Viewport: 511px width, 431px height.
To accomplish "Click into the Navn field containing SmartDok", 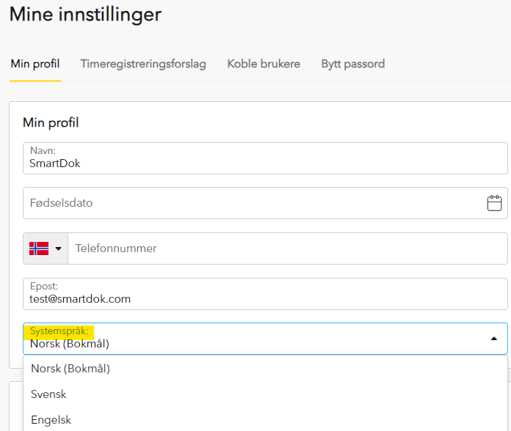I will 265,158.
